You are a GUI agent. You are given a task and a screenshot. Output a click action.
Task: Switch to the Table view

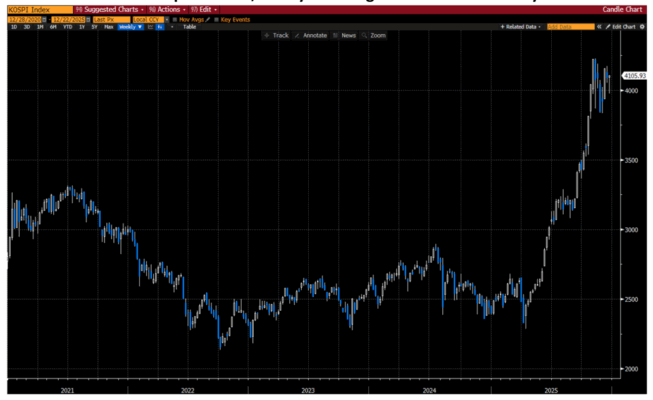coord(189,26)
